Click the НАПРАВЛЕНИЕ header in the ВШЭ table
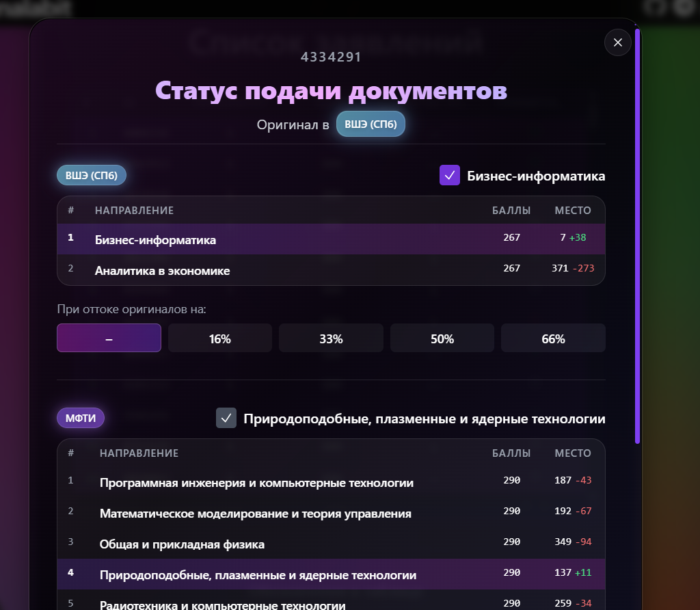The height and width of the screenshot is (610, 700). (x=134, y=211)
